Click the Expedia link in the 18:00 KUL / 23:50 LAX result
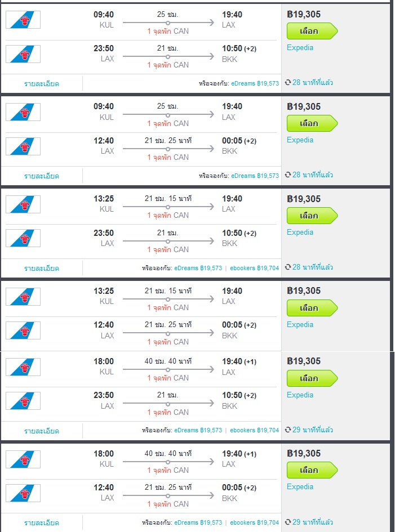Image resolution: width=395 pixels, height=532 pixels. click(300, 395)
